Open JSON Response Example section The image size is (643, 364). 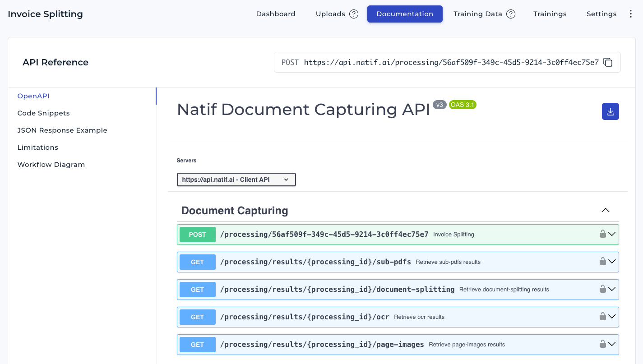[62, 130]
